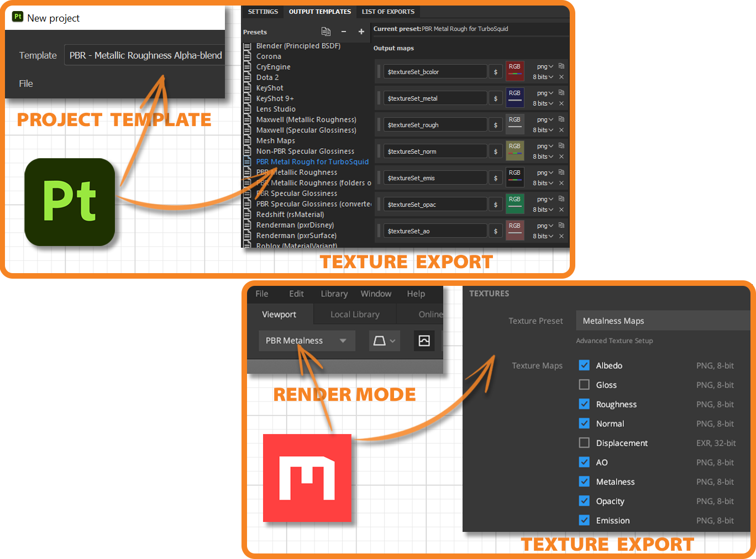Uncheck the Roughness texture map
756x559 pixels.
click(584, 404)
